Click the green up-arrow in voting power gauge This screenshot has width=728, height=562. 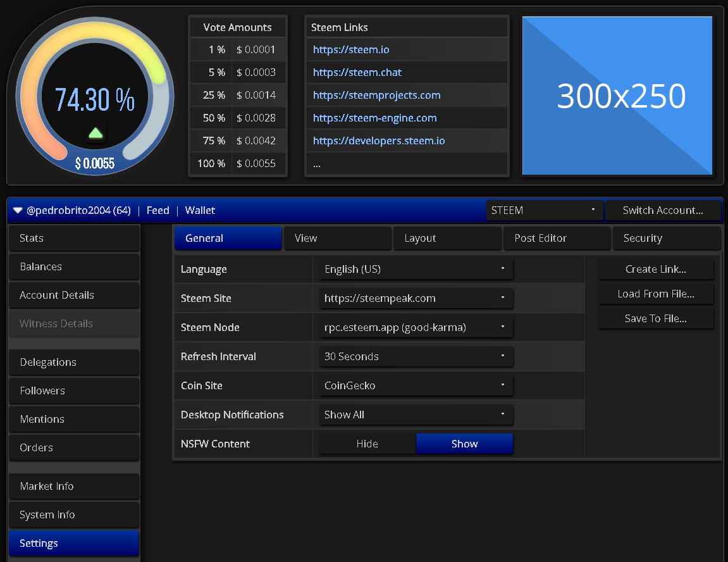(96, 134)
